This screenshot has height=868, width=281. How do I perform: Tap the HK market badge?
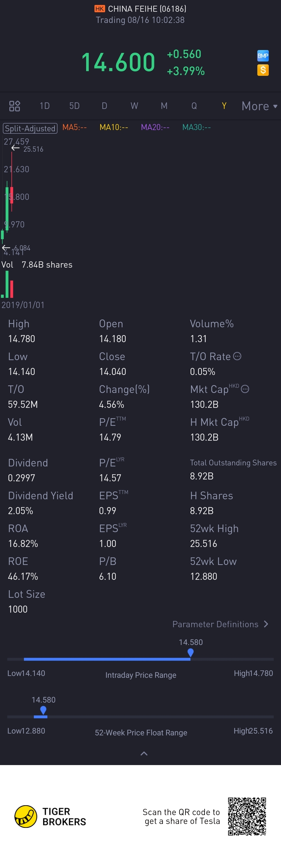(x=100, y=9)
